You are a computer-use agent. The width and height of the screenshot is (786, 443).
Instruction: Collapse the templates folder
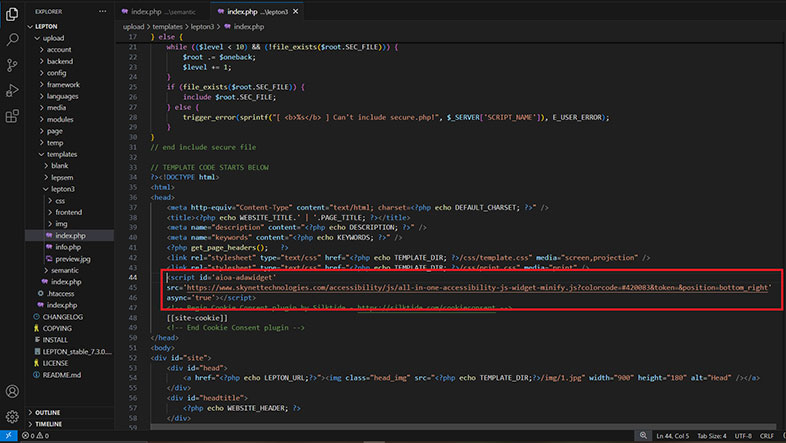tap(61, 154)
